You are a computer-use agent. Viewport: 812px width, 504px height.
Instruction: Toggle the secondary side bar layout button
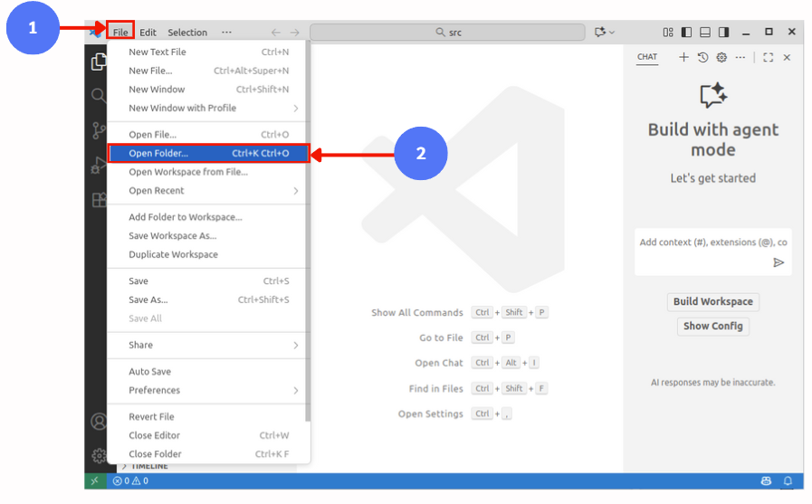click(x=723, y=33)
